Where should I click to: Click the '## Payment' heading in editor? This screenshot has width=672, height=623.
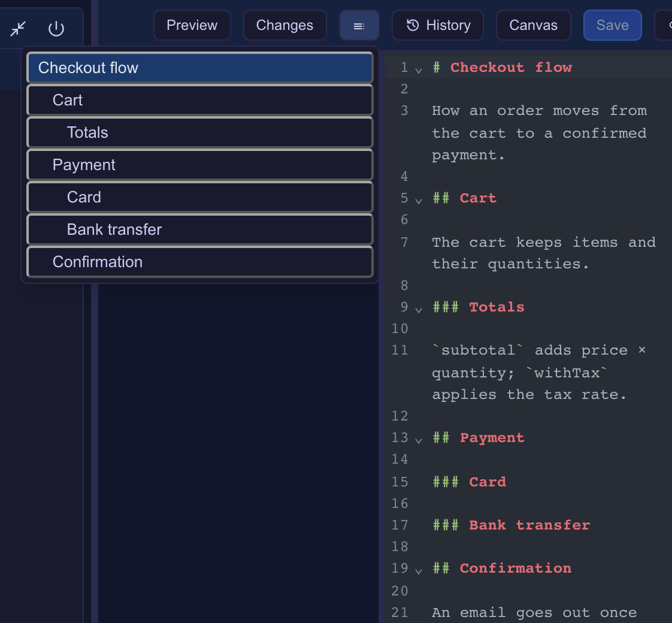[479, 438]
